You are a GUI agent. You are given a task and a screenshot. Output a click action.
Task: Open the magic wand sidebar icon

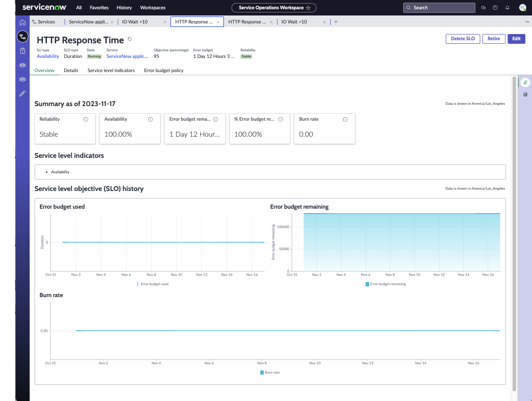[23, 93]
